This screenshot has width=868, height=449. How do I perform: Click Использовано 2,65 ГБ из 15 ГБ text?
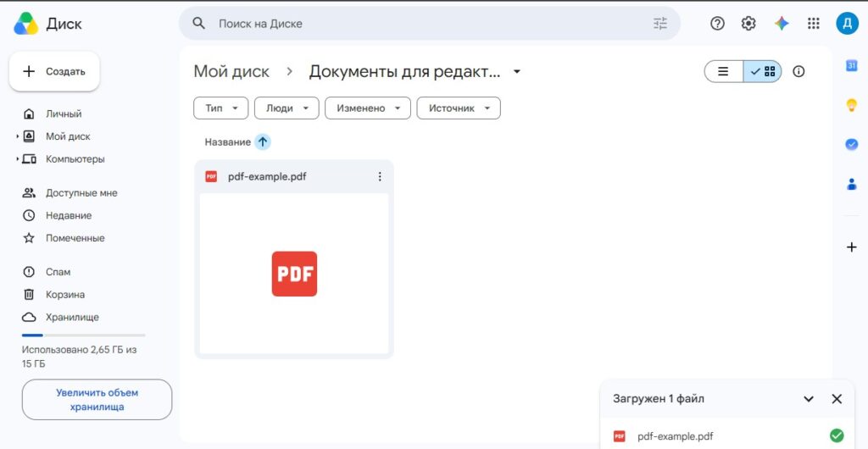pos(79,357)
